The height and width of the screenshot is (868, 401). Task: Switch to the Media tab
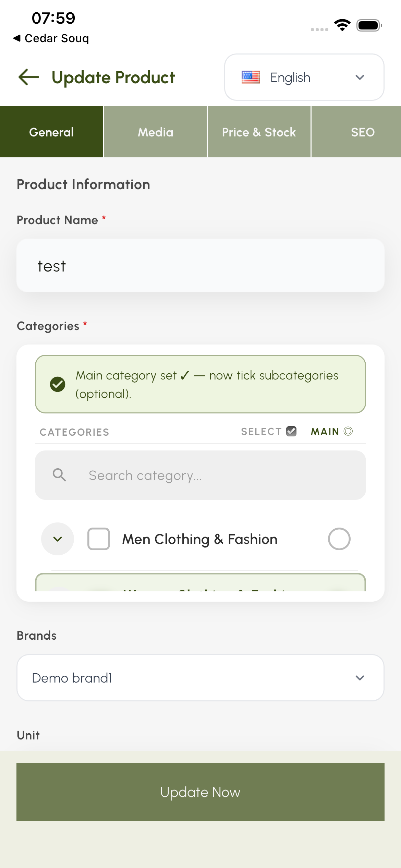(155, 132)
